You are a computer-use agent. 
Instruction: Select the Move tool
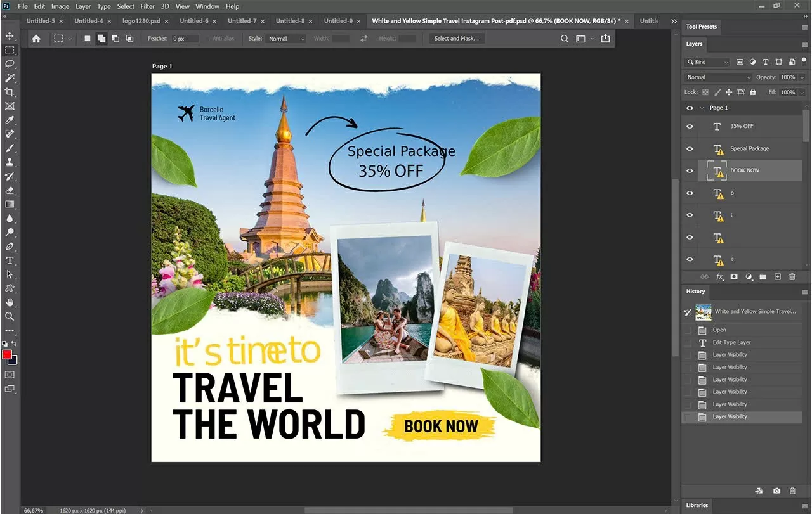pyautogui.click(x=10, y=35)
